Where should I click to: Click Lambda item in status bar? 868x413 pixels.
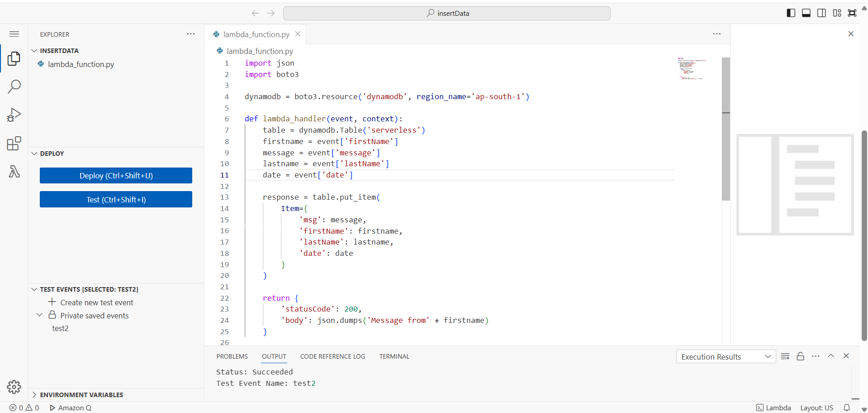tap(773, 408)
